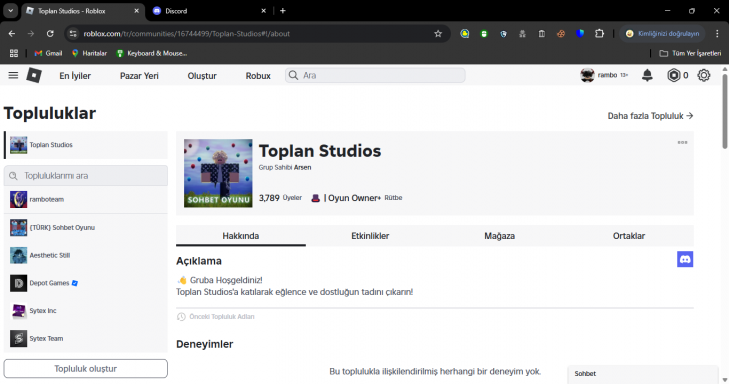Bookmark this page with the star icon

(438, 33)
